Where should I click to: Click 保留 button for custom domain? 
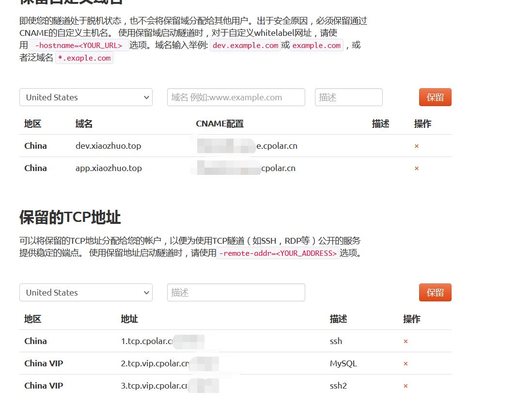[435, 97]
